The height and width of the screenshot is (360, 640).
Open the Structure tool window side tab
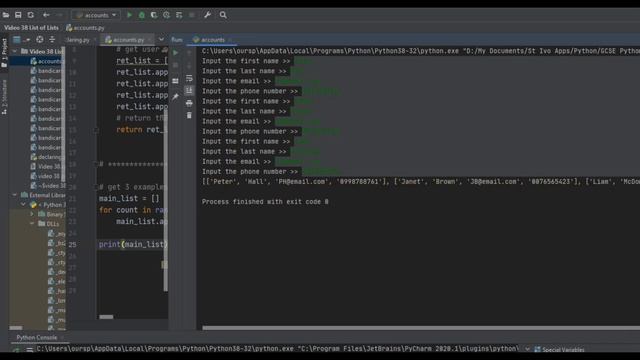pos(4,97)
